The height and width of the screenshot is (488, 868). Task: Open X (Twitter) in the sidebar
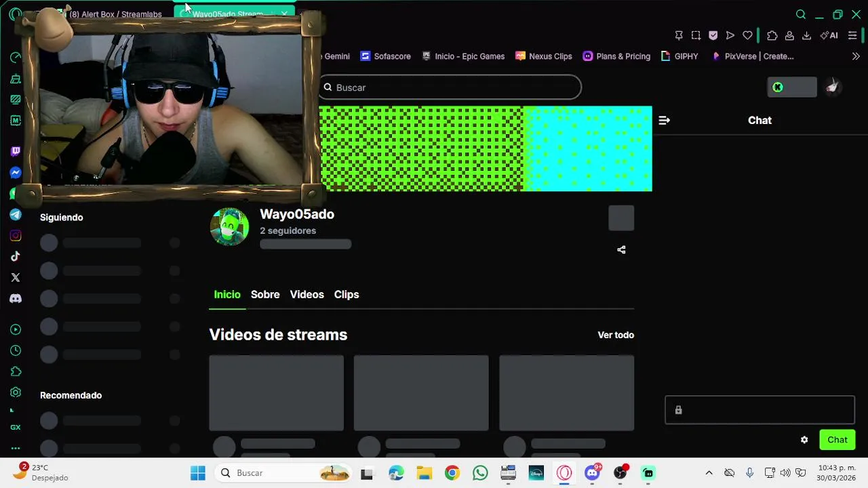click(x=16, y=277)
